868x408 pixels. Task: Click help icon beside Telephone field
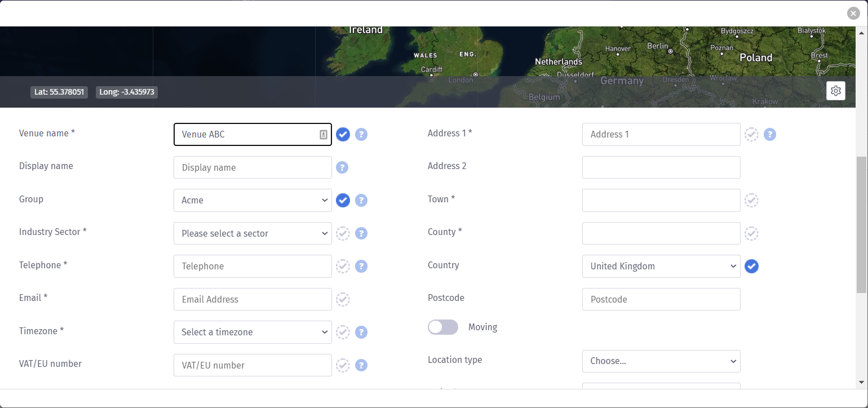[361, 266]
